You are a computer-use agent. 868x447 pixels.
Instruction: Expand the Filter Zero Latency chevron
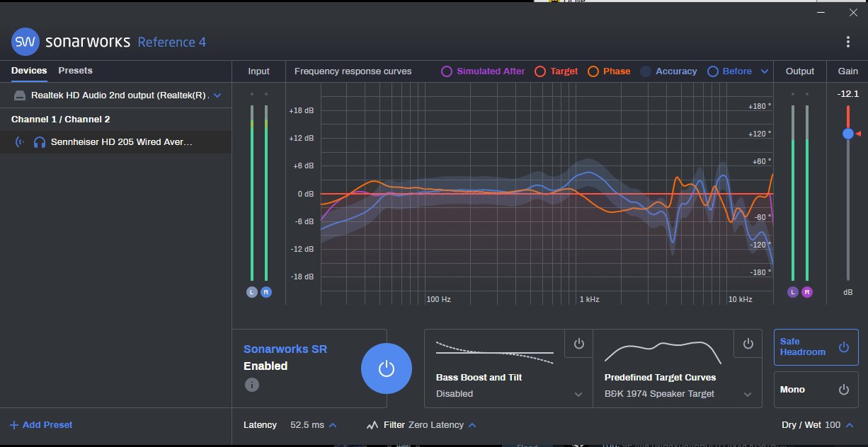[472, 425]
